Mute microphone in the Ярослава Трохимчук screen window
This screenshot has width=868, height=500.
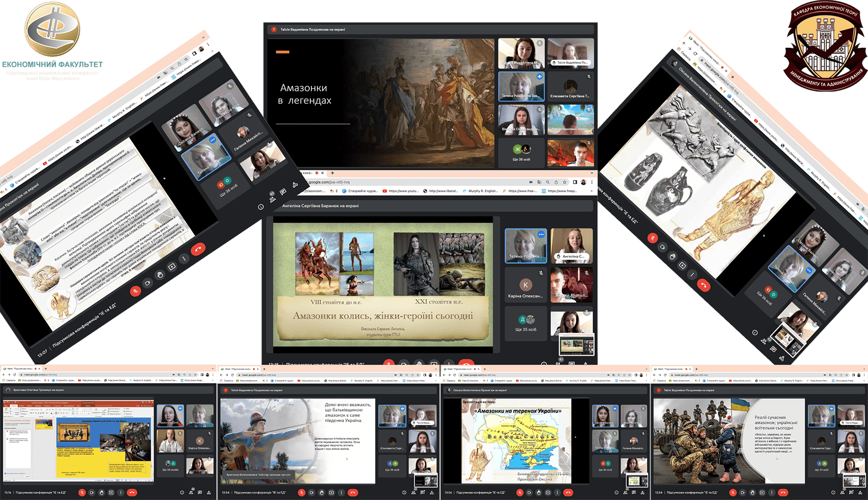[x=82, y=492]
